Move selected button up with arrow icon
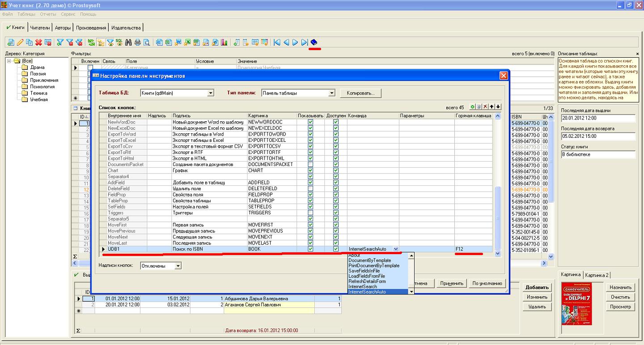The image size is (644, 345). pos(492,107)
